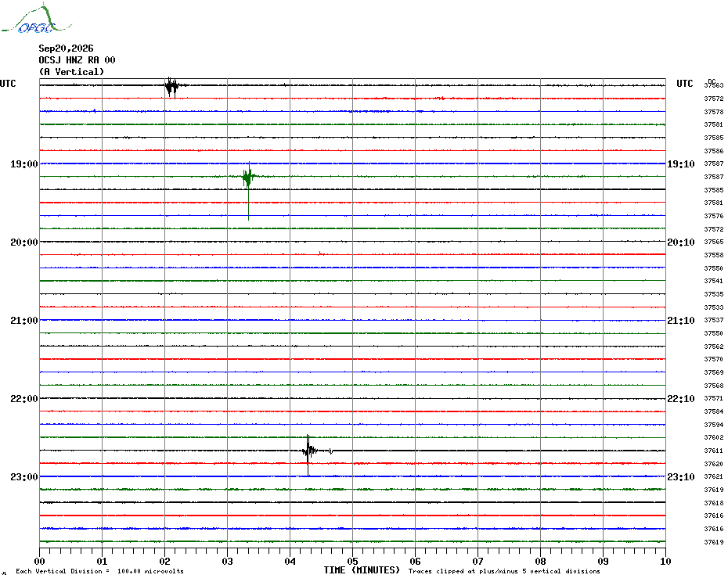
Task: Click the TIME (MINUTES) axis title
Action: click(362, 570)
